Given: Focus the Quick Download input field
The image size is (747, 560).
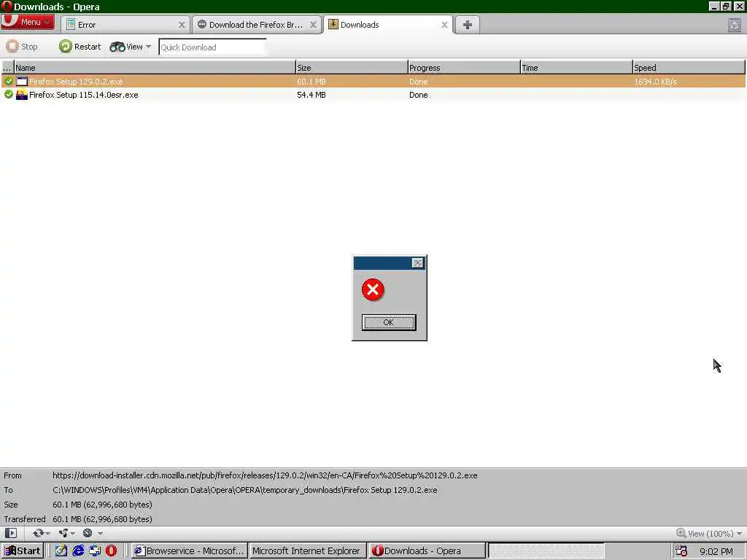Looking at the screenshot, I should click(212, 47).
